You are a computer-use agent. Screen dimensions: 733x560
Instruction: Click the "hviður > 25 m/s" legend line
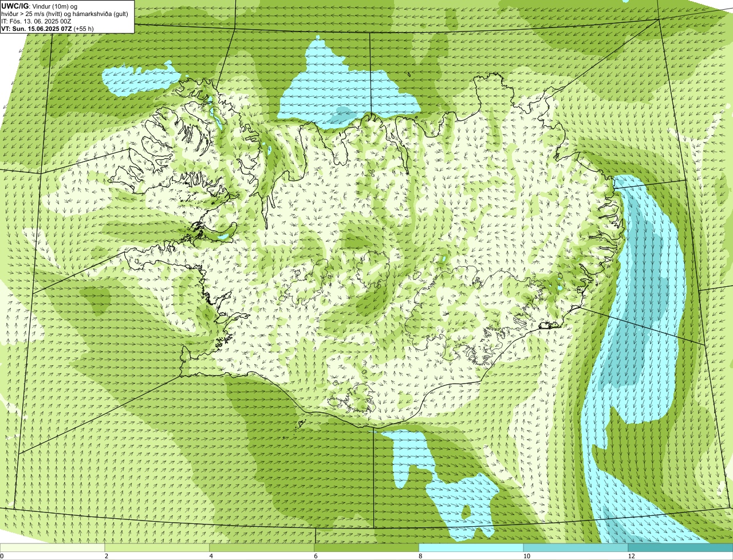pos(65,13)
